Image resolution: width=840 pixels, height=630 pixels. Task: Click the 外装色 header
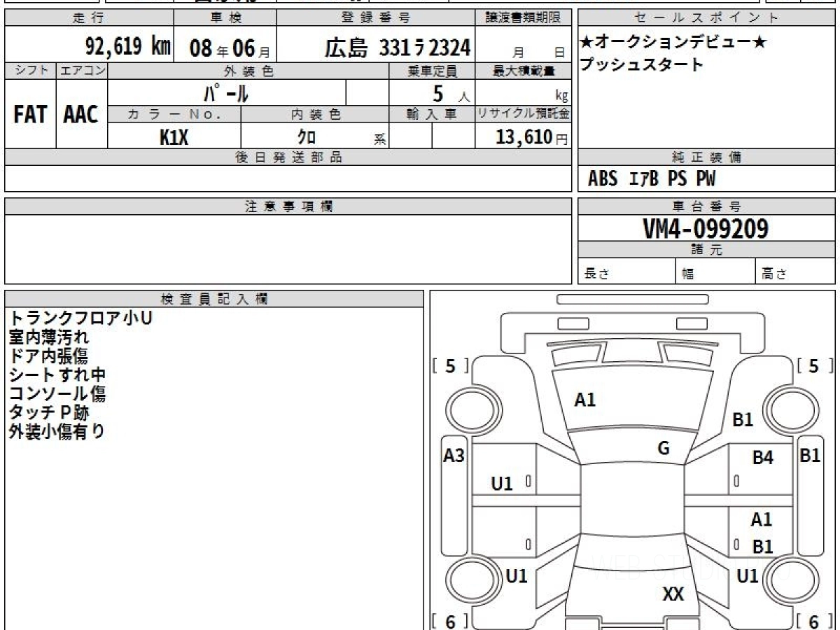coord(248,71)
